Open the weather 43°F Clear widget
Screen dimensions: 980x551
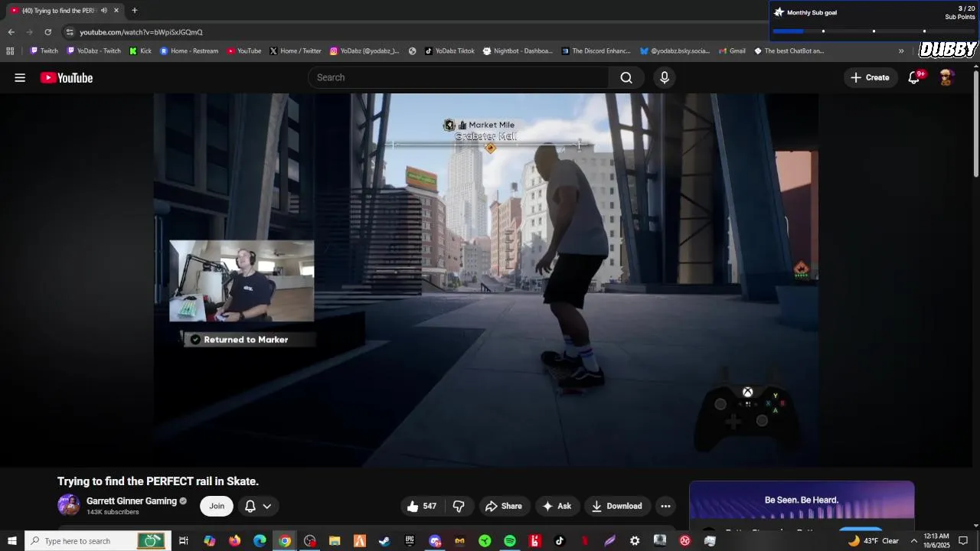(873, 541)
